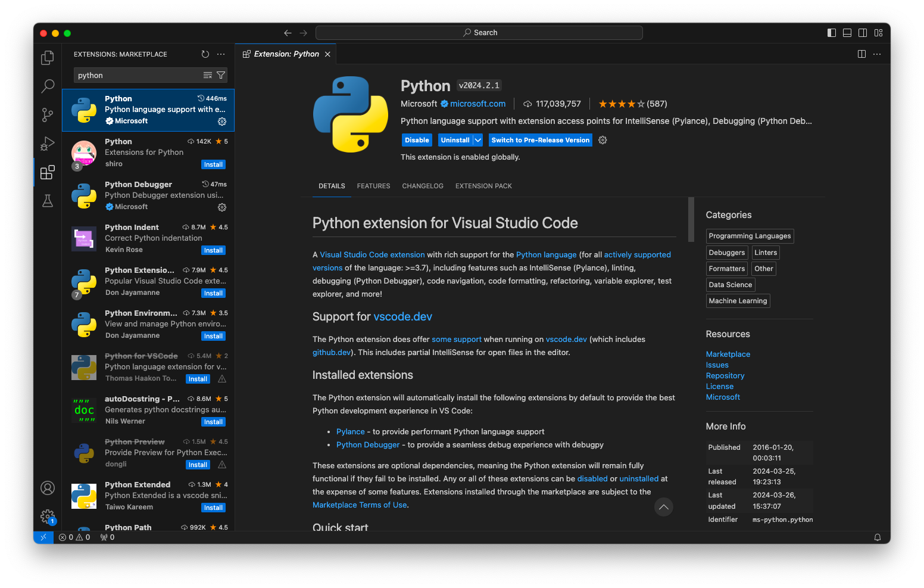Toggle the bottom Panel visibility

point(847,33)
